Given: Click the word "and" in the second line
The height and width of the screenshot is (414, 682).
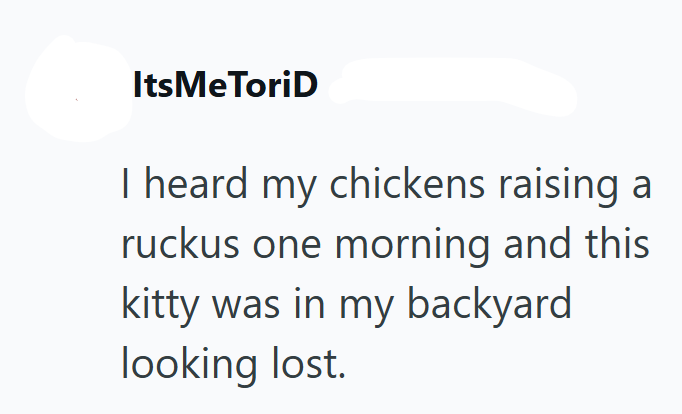Looking at the screenshot, I should click(x=529, y=245).
